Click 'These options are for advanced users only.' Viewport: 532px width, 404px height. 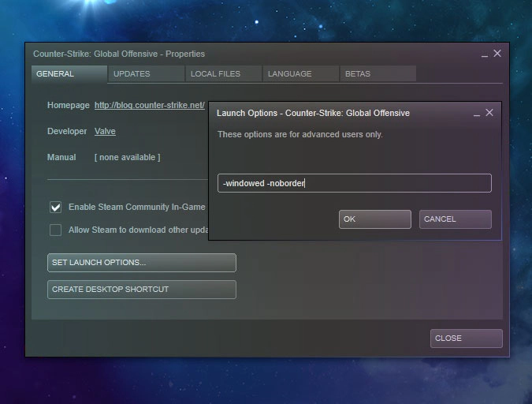[x=300, y=135]
